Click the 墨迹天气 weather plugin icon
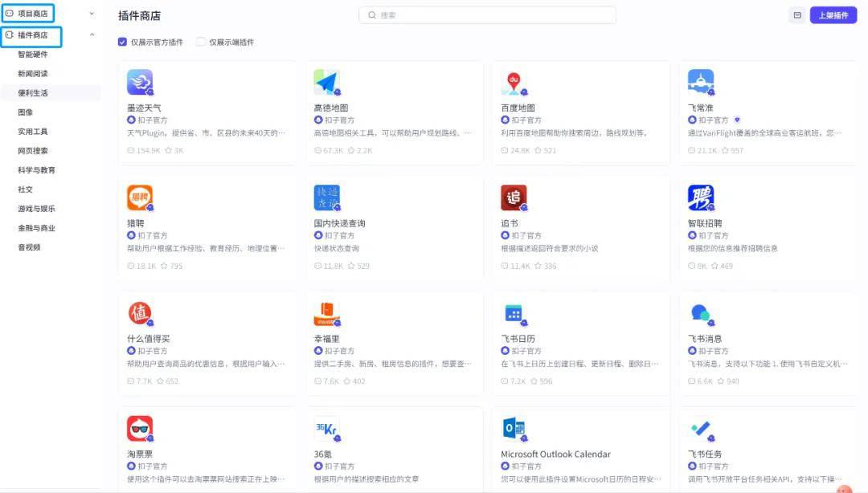 [139, 80]
